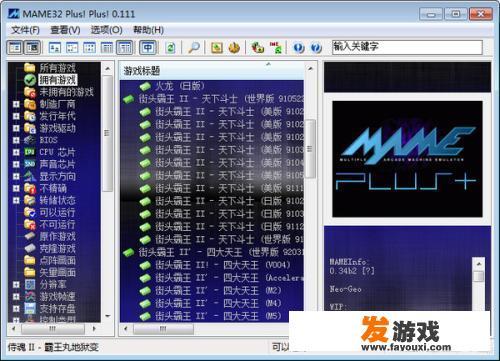Click the refresh game list icon
Screen dimensions: 500x361
point(170,48)
